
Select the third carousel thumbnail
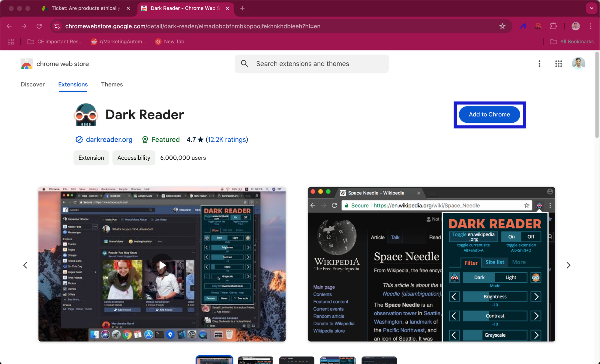[x=297, y=360]
